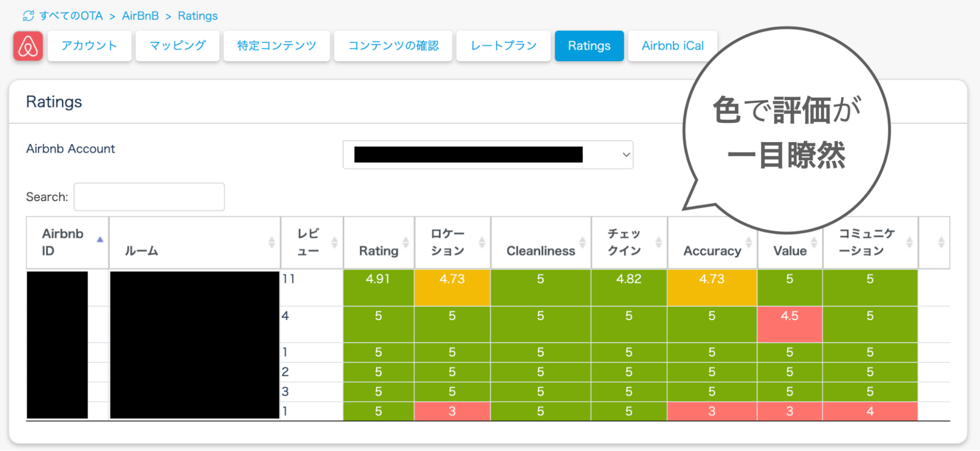Sort by Airbnb ID column arrow
The height and width of the screenshot is (451, 980).
click(x=100, y=240)
